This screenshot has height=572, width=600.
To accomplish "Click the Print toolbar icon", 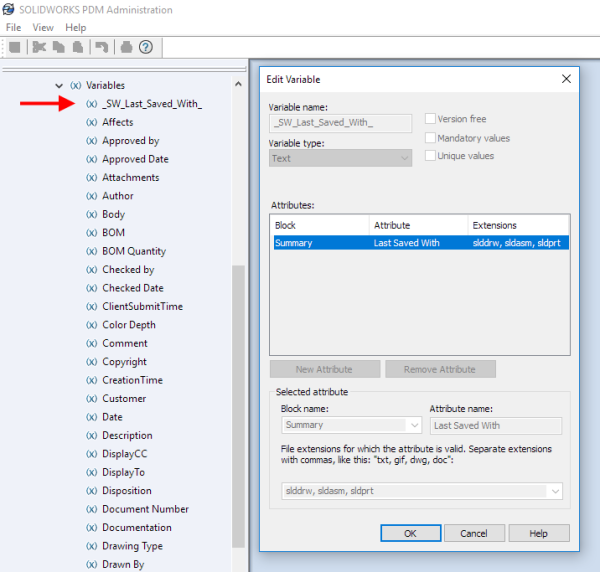I will click(126, 47).
